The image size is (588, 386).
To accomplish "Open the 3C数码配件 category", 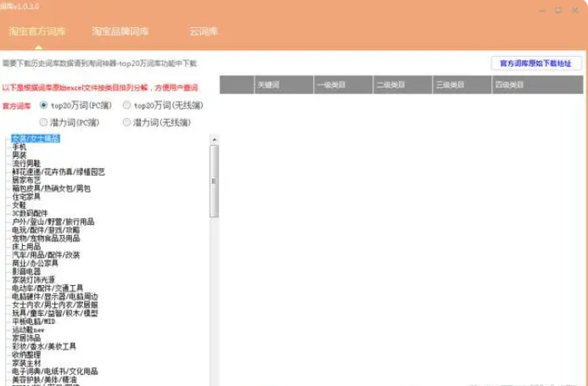I will pos(30,214).
